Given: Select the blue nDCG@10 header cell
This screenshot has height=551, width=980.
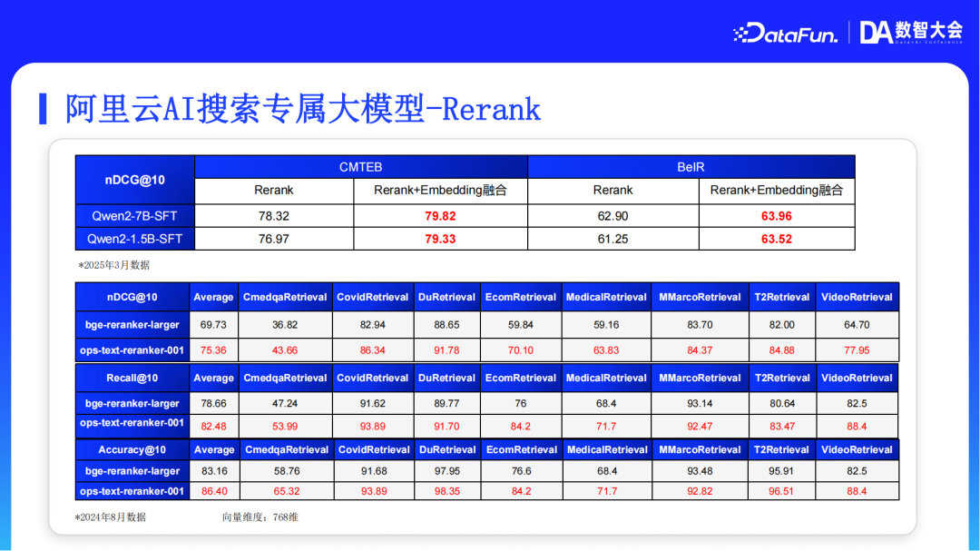Looking at the screenshot, I should pyautogui.click(x=134, y=179).
